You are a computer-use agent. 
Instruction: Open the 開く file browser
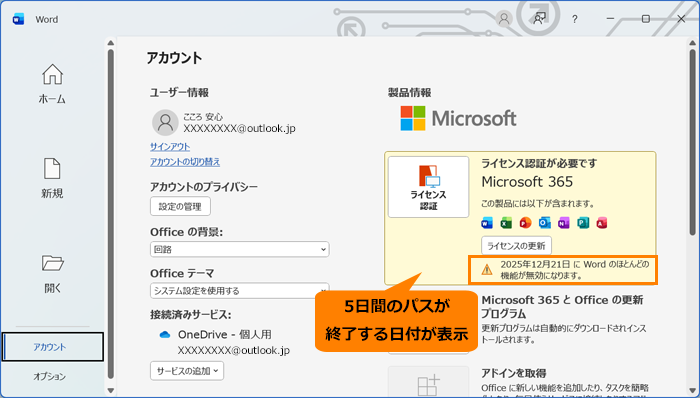52,273
